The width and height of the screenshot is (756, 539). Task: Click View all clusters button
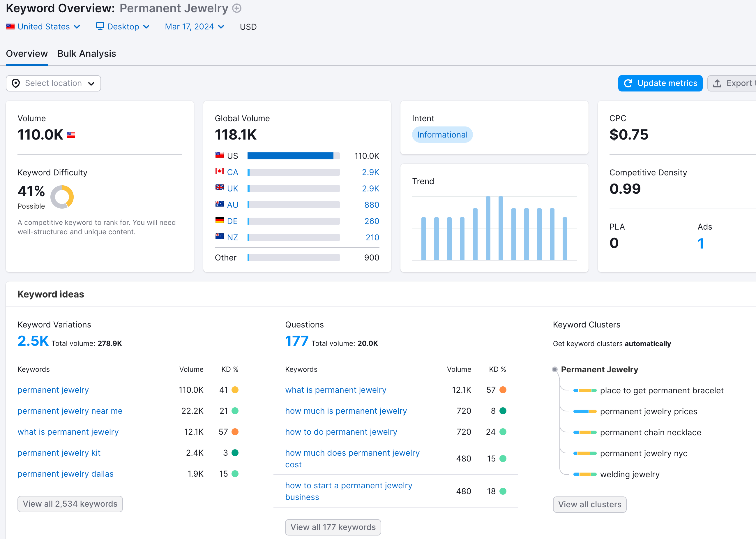click(589, 505)
